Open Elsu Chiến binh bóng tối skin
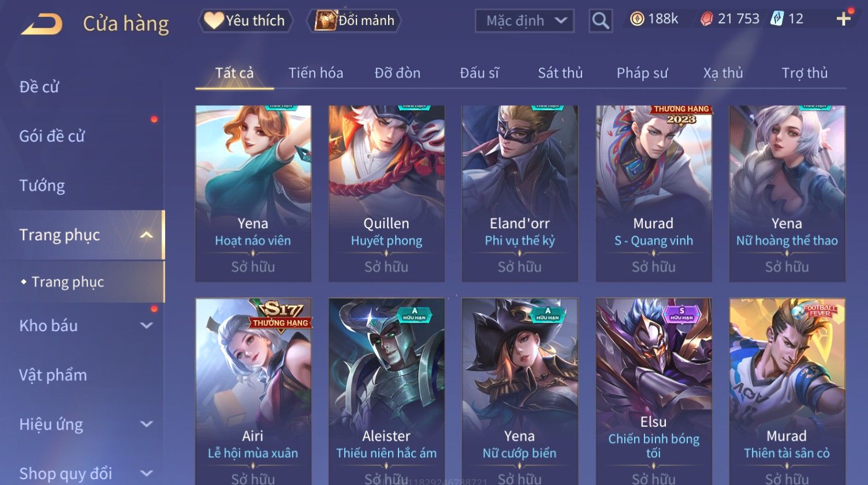The width and height of the screenshot is (868, 485). (653, 391)
